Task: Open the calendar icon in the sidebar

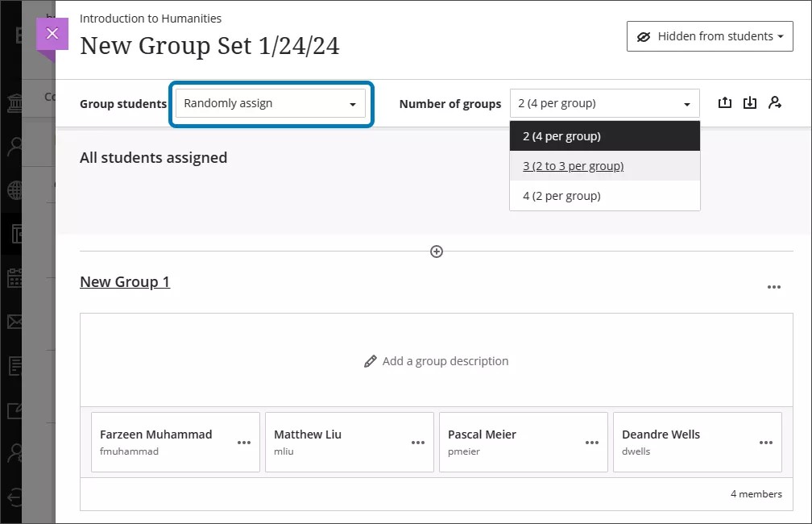Action: point(14,277)
